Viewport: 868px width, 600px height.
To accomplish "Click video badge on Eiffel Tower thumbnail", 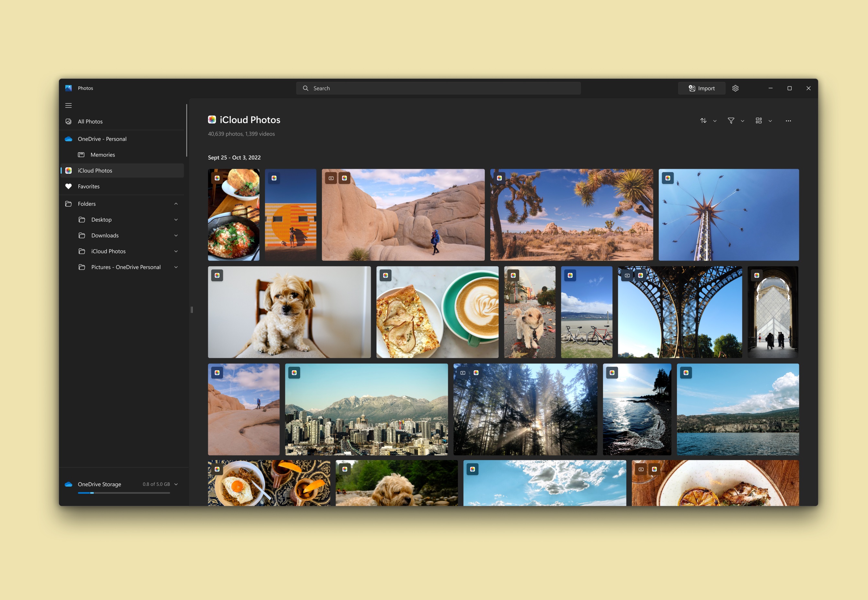I will click(627, 276).
